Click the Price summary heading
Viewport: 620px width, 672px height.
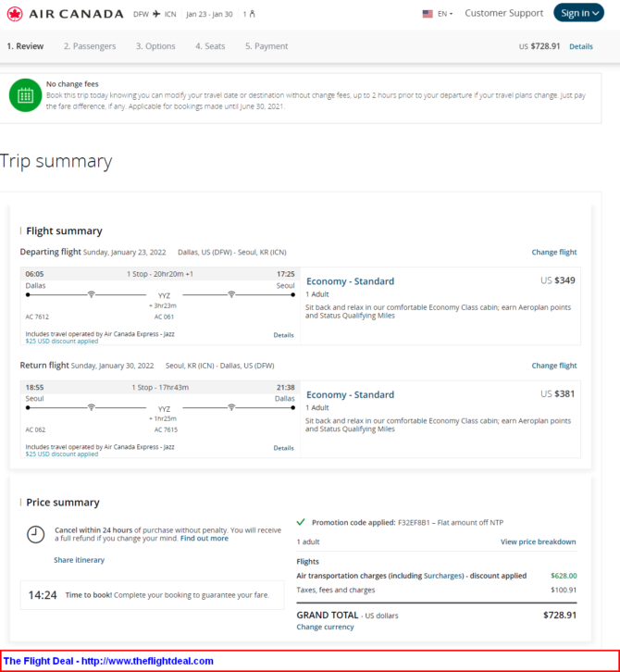(63, 503)
